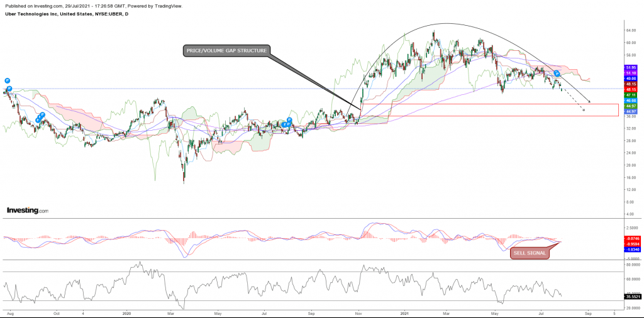
Task: Click the 20.0000 RSI axis label
Action: [x=632, y=308]
